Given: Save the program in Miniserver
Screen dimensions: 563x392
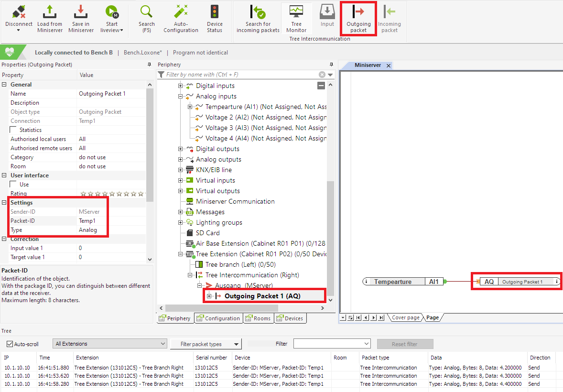Looking at the screenshot, I should point(80,18).
